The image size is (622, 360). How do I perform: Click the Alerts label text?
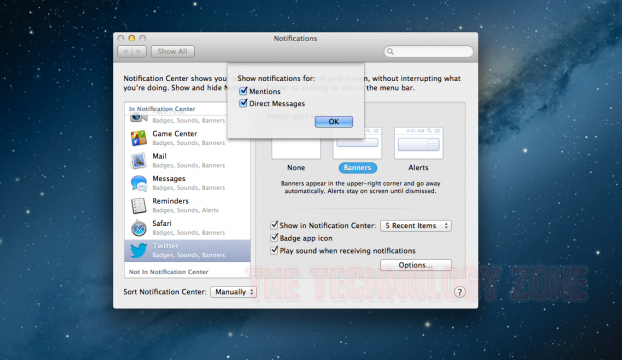[419, 168]
